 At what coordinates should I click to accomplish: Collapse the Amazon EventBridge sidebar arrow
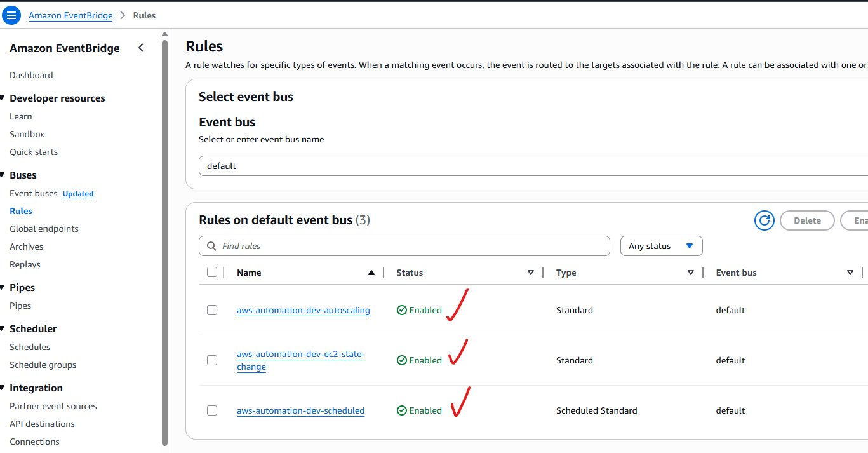(141, 48)
